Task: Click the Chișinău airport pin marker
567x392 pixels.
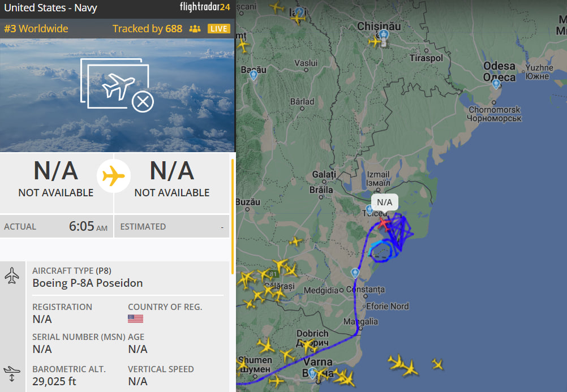Action: pyautogui.click(x=383, y=35)
